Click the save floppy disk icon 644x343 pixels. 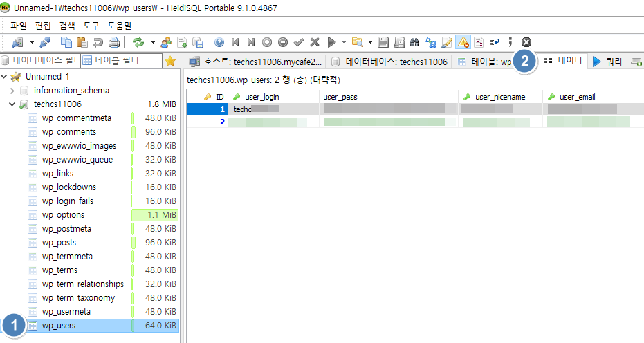tap(383, 42)
